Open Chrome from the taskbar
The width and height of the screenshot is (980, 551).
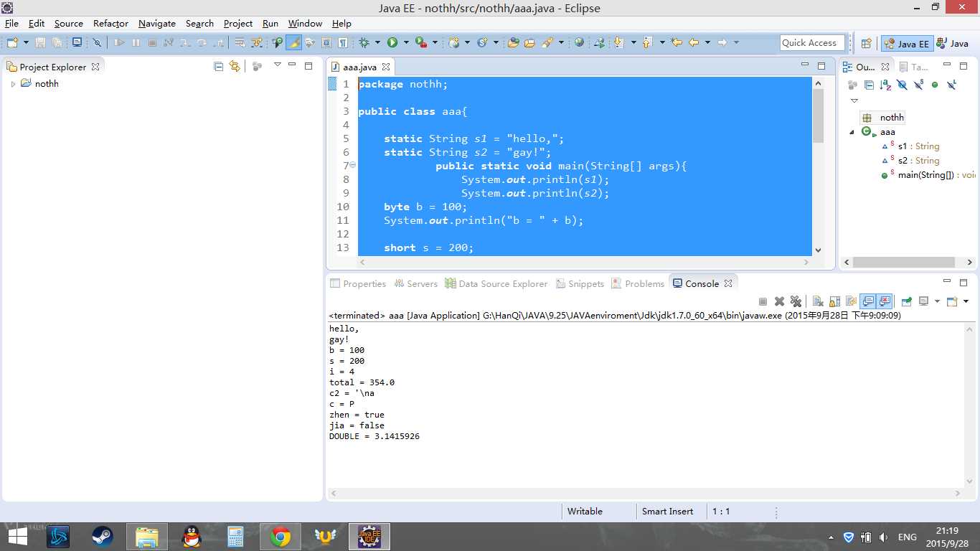[x=280, y=537]
